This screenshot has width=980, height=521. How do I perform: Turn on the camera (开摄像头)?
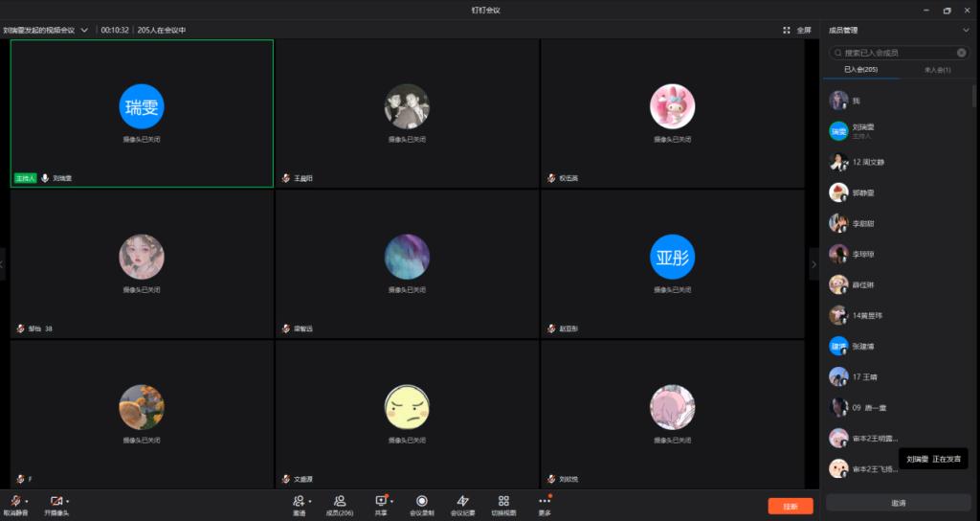56,501
